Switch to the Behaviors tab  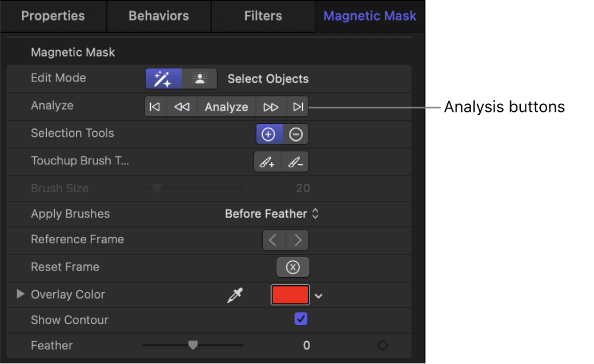click(158, 16)
